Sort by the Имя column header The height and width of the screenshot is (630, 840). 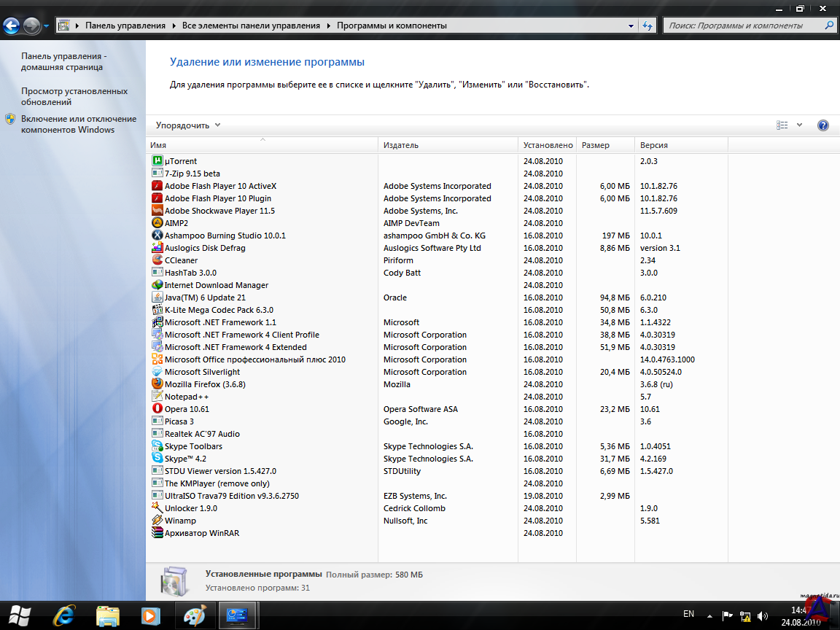tap(262, 145)
